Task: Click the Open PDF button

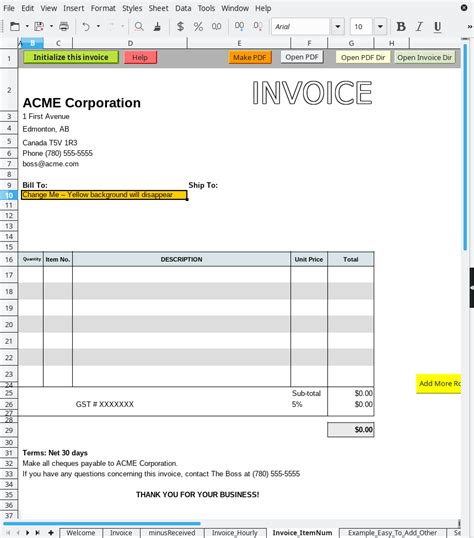Action: tap(302, 57)
